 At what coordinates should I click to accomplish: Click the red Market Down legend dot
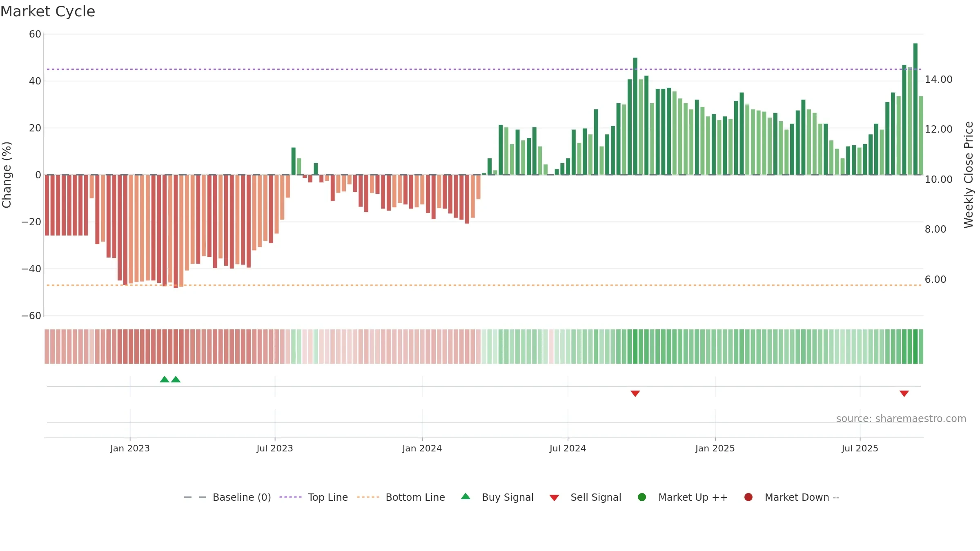click(x=748, y=497)
